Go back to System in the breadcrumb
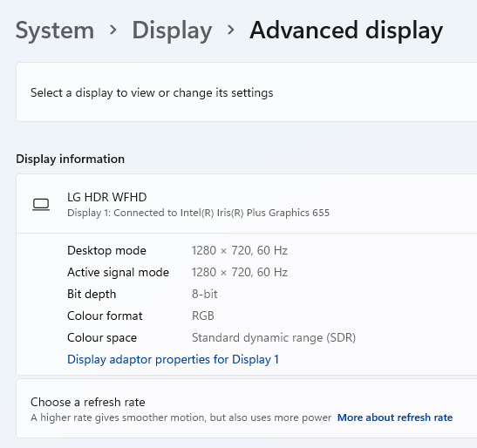Screen dimensions: 477x448 (55, 31)
